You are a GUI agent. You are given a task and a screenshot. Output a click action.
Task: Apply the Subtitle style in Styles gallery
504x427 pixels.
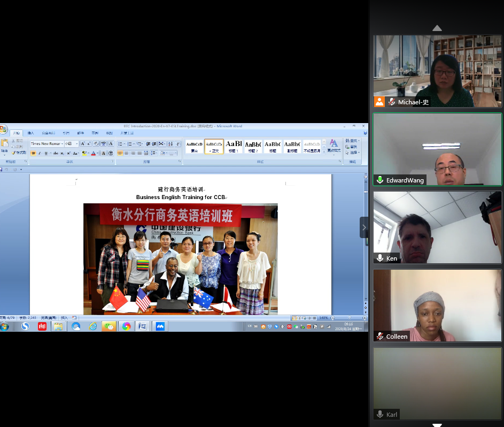292,147
